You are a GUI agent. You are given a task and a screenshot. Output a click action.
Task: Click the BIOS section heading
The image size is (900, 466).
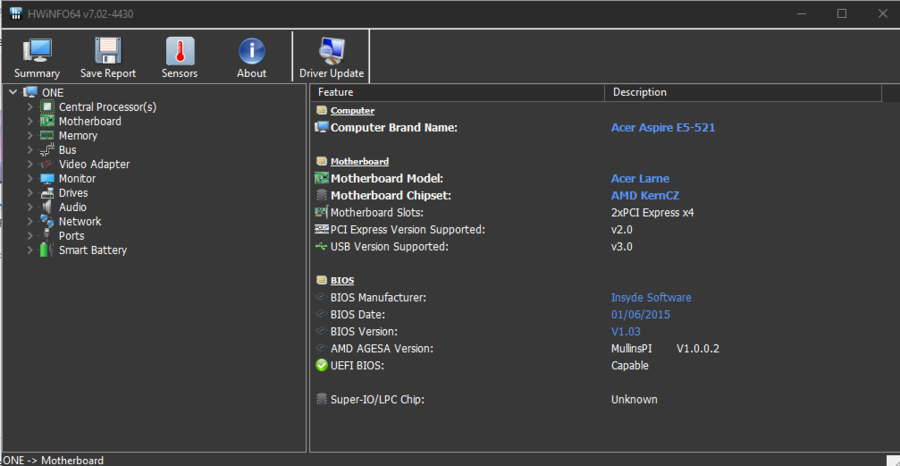[342, 281]
